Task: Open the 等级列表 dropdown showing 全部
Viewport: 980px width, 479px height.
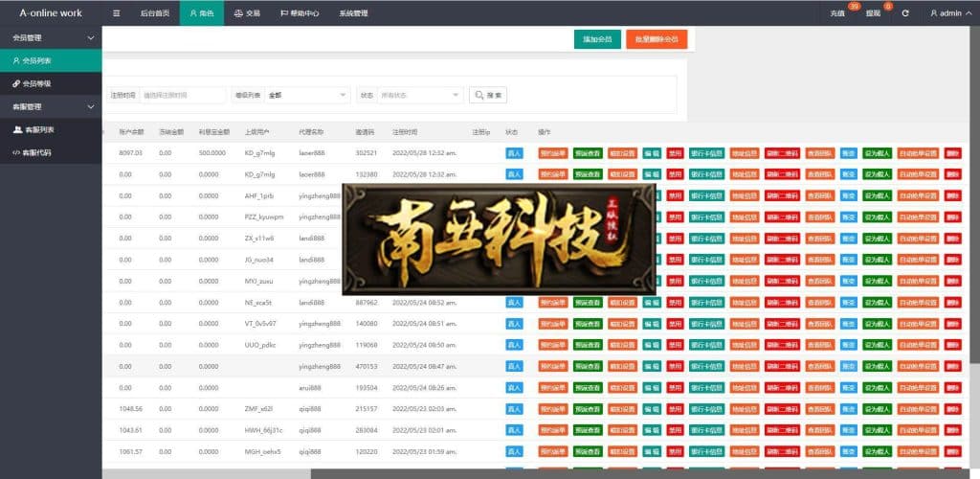Action: click(307, 95)
